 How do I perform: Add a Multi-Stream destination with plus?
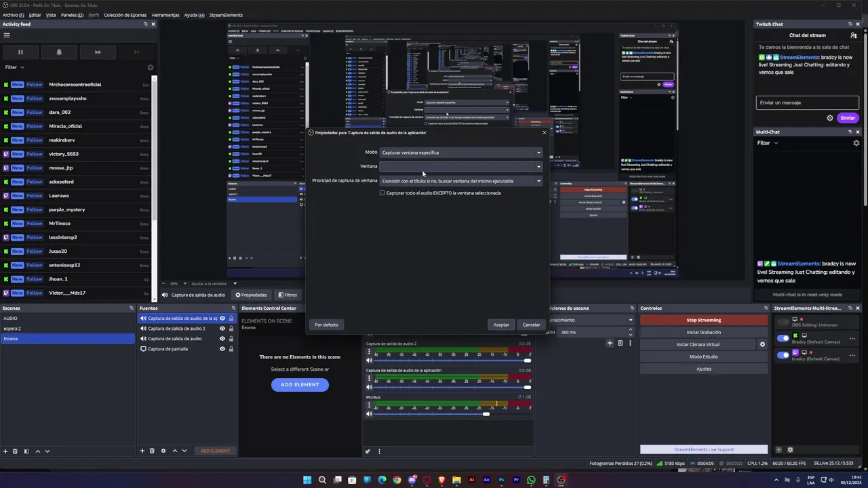[x=779, y=449]
